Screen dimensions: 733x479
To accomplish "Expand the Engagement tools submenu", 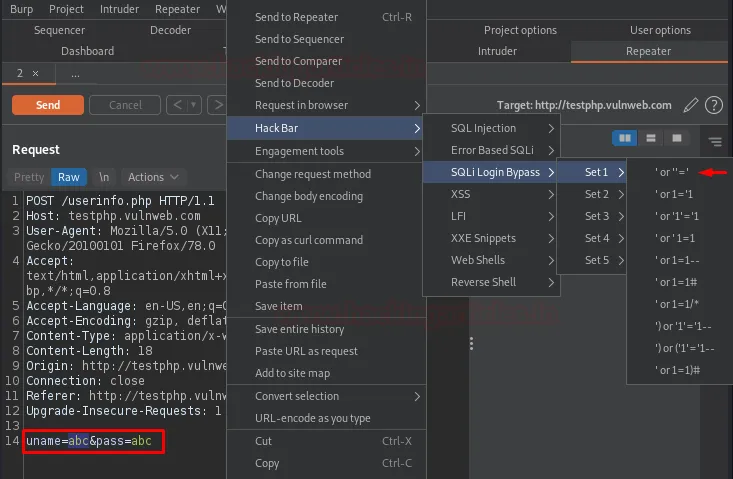I will [x=326, y=151].
